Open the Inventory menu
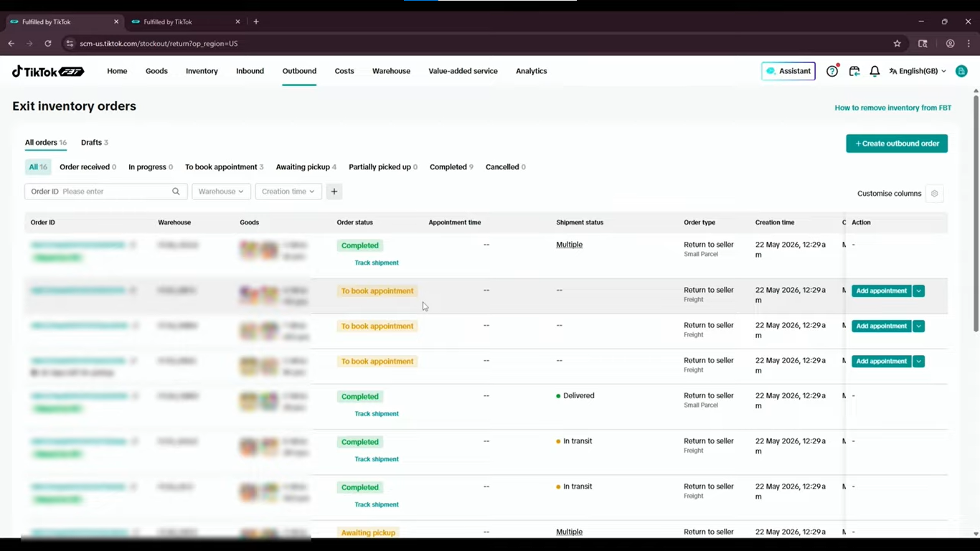980x551 pixels. point(202,71)
